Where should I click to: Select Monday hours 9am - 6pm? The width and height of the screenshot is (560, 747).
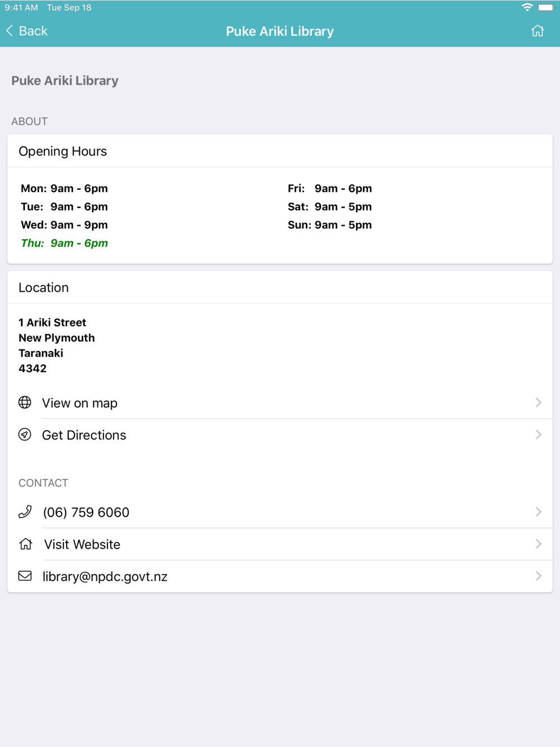(64, 188)
